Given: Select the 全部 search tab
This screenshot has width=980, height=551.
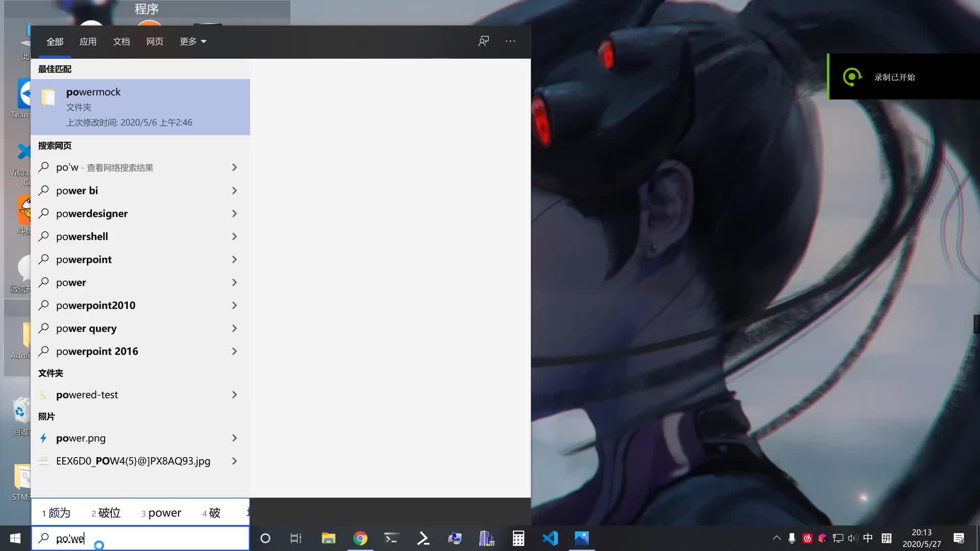Looking at the screenshot, I should tap(55, 41).
